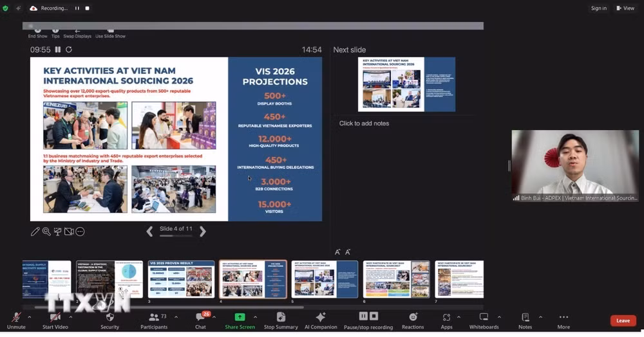
Task: Click Swap Displays
Action: coord(77,33)
